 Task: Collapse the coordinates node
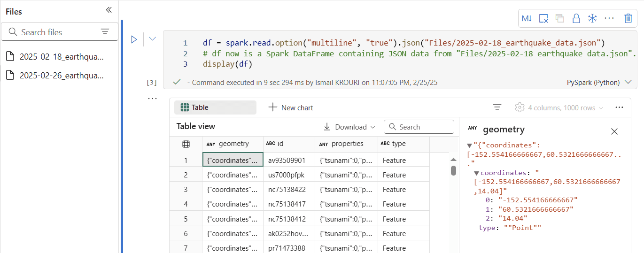pos(476,173)
